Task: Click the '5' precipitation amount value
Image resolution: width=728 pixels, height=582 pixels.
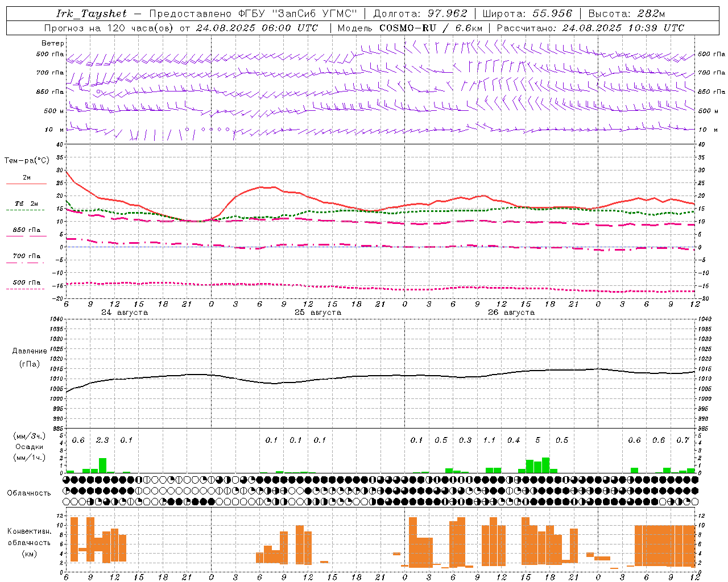Action: [x=537, y=440]
